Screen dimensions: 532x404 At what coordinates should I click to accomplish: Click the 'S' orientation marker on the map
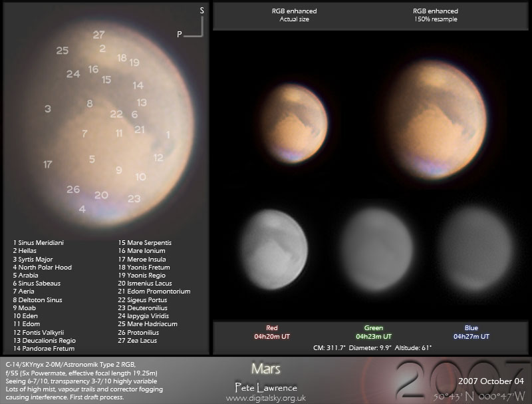pos(202,11)
